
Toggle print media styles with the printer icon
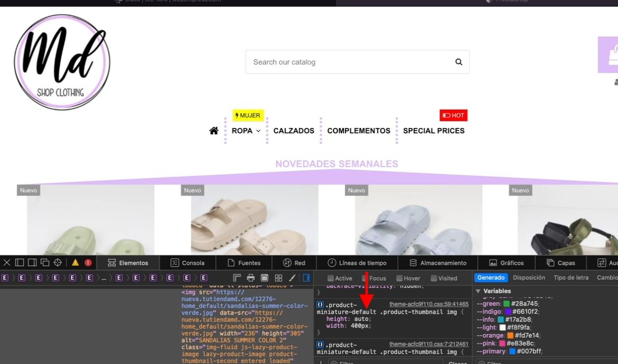pos(251,278)
